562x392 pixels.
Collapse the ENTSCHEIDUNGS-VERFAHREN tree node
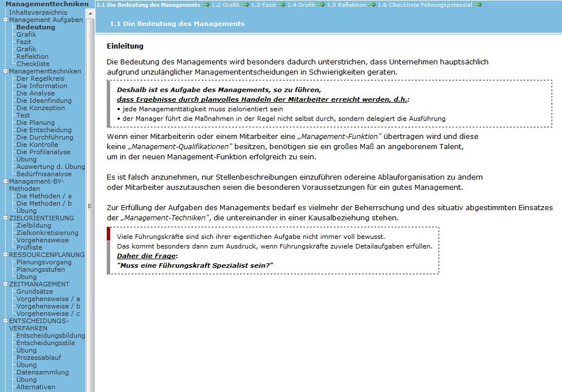click(x=6, y=321)
